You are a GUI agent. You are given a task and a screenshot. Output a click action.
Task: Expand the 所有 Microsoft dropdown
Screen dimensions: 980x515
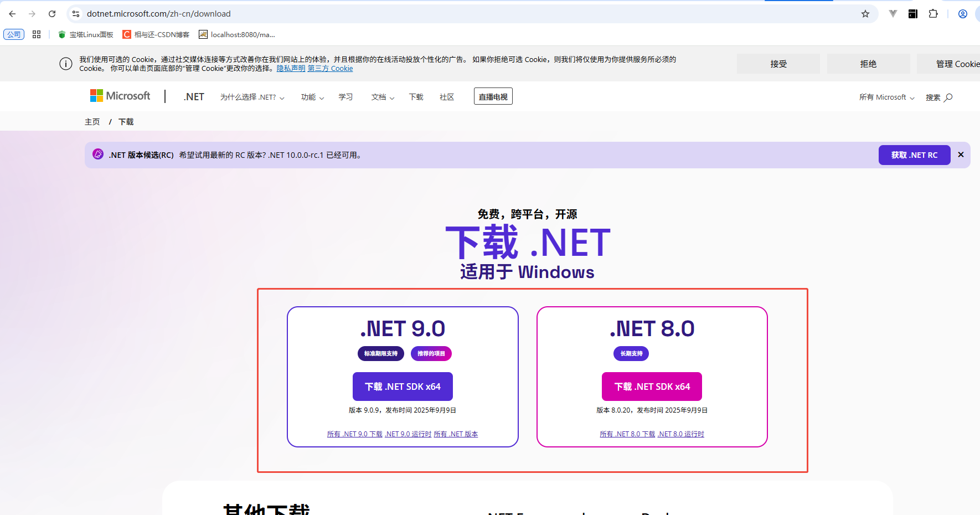[886, 97]
